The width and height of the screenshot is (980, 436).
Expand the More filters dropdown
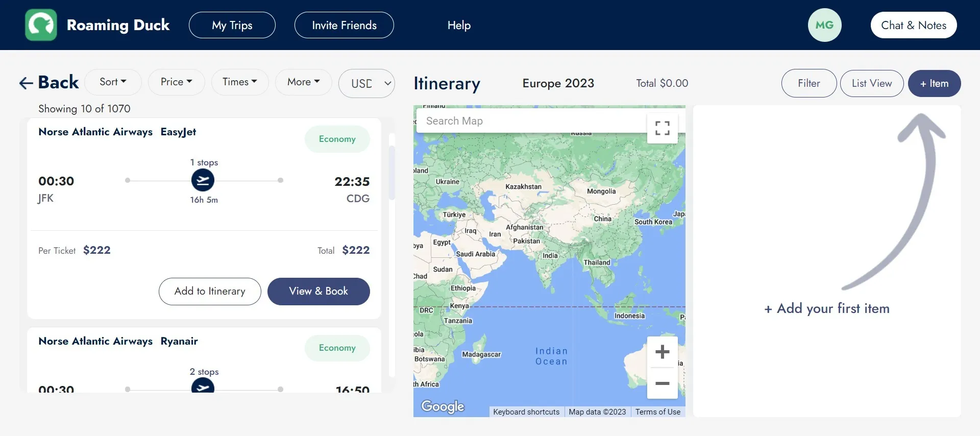point(303,82)
